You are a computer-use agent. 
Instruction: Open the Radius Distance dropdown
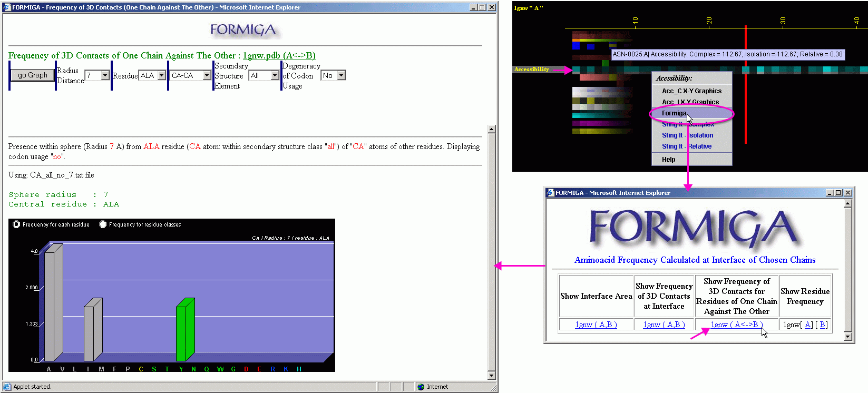pos(105,76)
